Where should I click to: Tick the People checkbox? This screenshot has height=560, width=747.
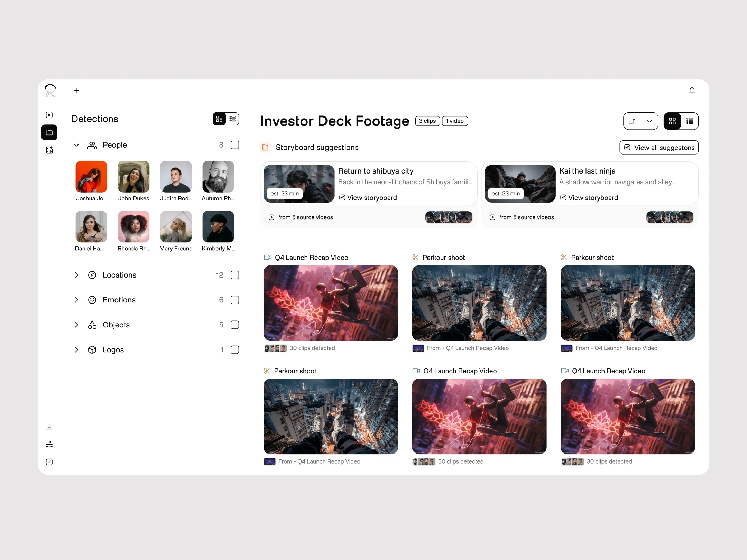click(235, 145)
